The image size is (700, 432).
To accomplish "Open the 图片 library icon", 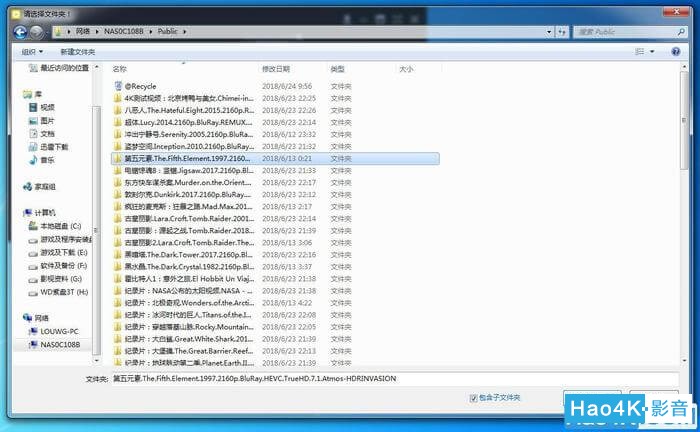I will [x=33, y=120].
